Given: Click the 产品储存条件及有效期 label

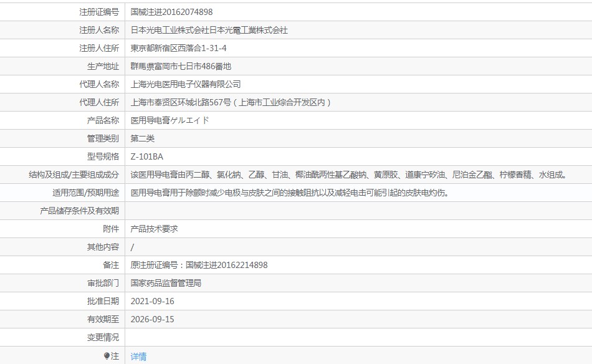Looking at the screenshot, I should click(x=80, y=211).
